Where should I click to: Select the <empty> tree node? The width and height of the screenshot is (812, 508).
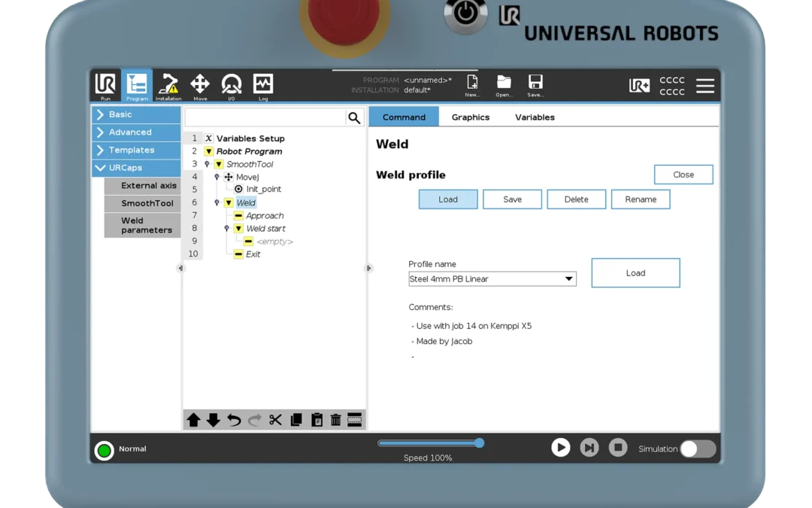coord(274,242)
